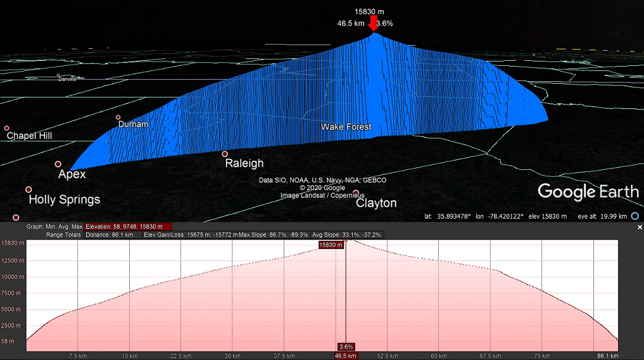Click the Google Earth logo
The height and width of the screenshot is (360, 644).
click(x=588, y=191)
